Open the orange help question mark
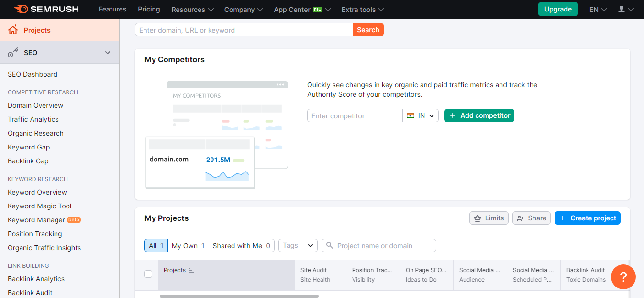The width and height of the screenshot is (644, 298). 623,277
